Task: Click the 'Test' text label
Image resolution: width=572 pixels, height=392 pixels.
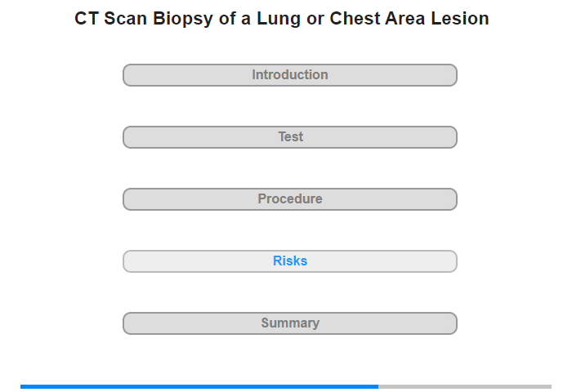Action: coord(291,137)
